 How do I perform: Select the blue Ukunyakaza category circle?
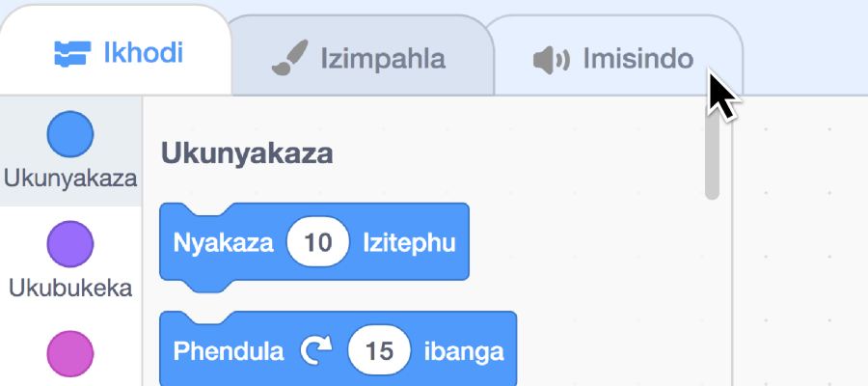pyautogui.click(x=70, y=134)
